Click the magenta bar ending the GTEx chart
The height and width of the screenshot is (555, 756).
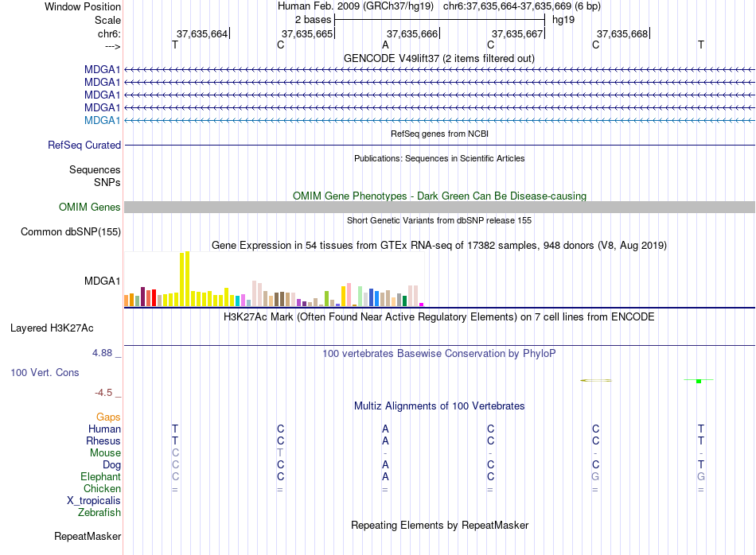point(422,305)
